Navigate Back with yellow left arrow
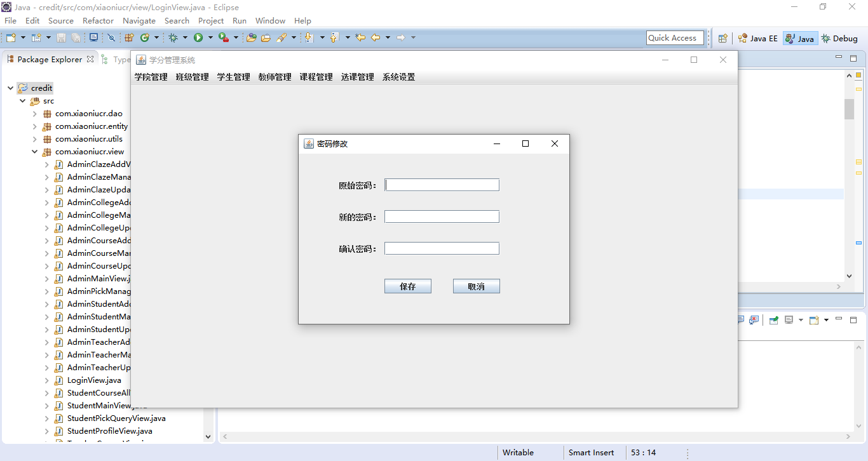The width and height of the screenshot is (868, 461). click(x=376, y=38)
